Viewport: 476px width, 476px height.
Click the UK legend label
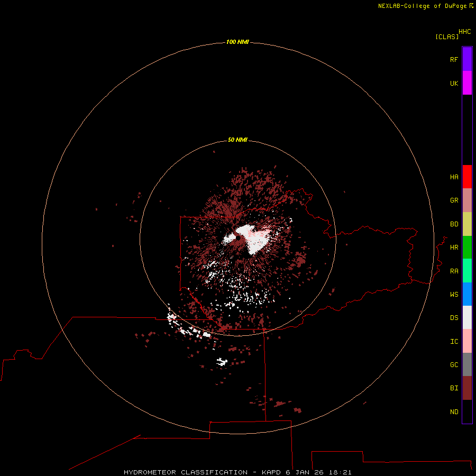[x=454, y=83]
